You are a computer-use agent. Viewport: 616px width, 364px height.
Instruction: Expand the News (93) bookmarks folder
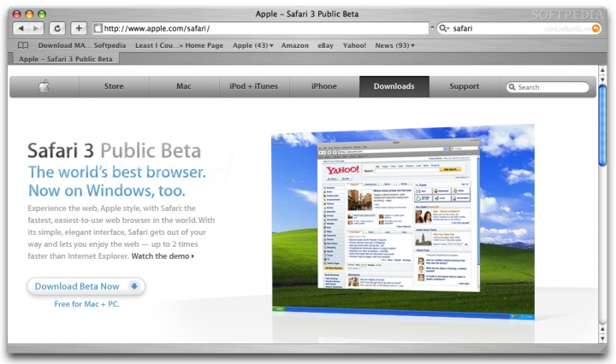[394, 45]
